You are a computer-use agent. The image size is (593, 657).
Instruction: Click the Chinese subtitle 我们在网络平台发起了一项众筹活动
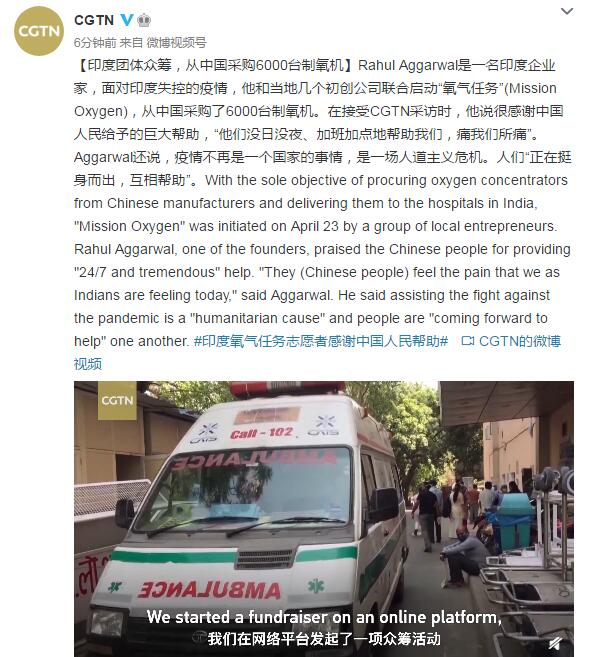click(x=324, y=639)
